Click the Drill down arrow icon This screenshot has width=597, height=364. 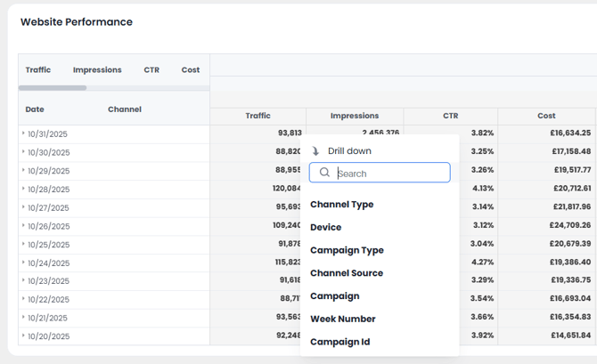tap(315, 151)
